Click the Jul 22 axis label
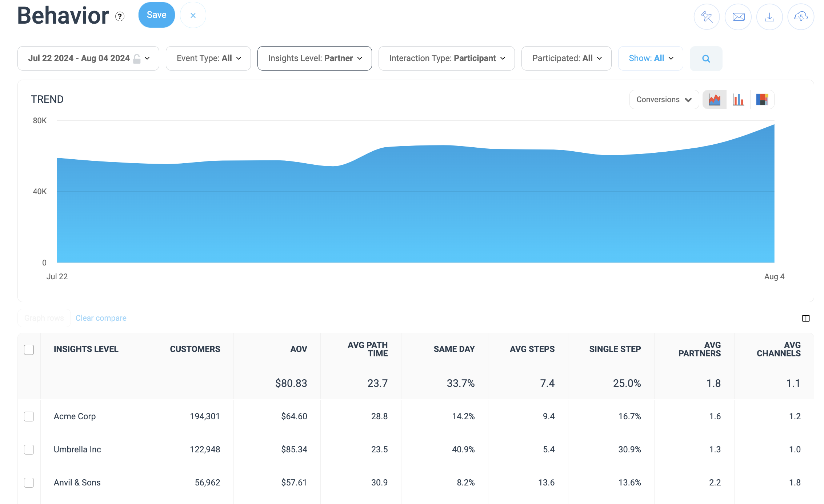This screenshot has width=824, height=504. tap(57, 276)
